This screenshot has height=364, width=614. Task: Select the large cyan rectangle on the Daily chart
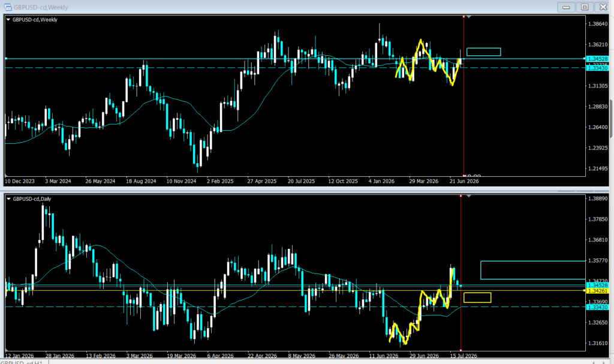[533, 270]
